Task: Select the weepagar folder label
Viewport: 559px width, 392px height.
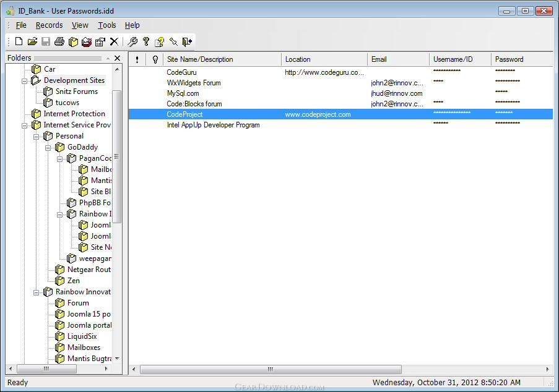Action: (x=95, y=258)
